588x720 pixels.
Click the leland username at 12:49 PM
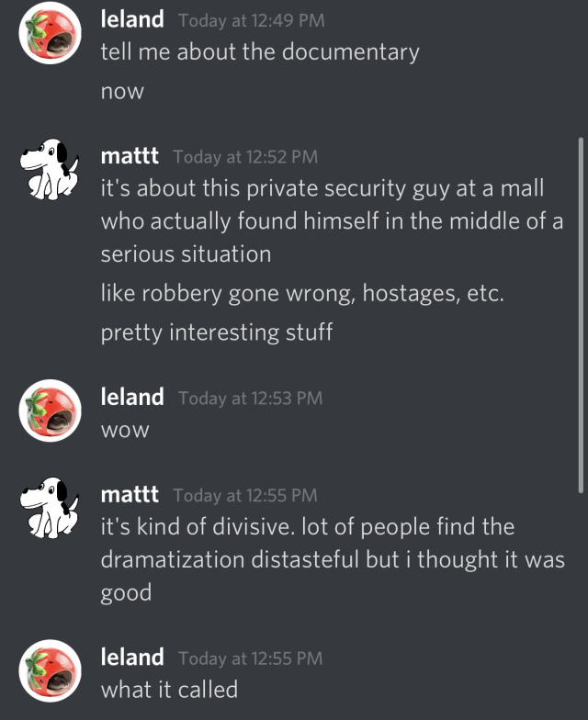[132, 20]
